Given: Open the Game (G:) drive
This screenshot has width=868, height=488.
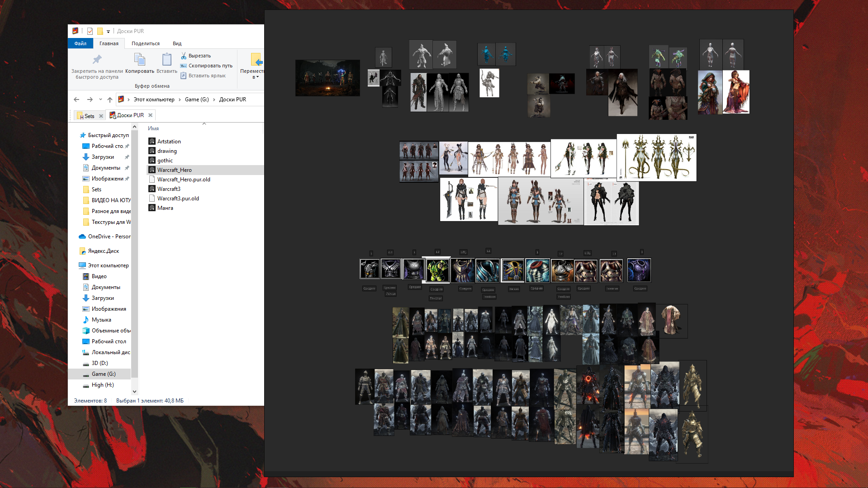Looking at the screenshot, I should [x=100, y=374].
